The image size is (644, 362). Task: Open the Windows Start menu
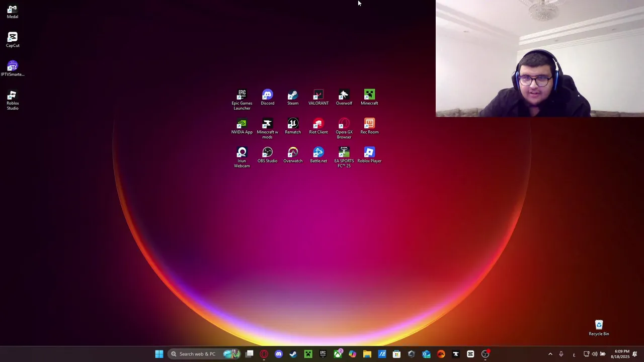pos(159,354)
